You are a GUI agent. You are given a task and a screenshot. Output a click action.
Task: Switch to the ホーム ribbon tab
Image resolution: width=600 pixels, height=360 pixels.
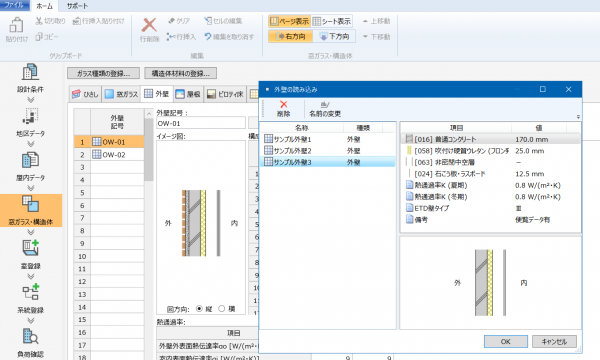(x=44, y=6)
